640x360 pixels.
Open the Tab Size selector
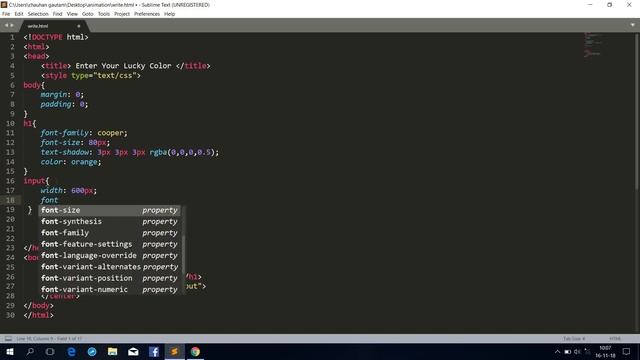click(x=574, y=338)
